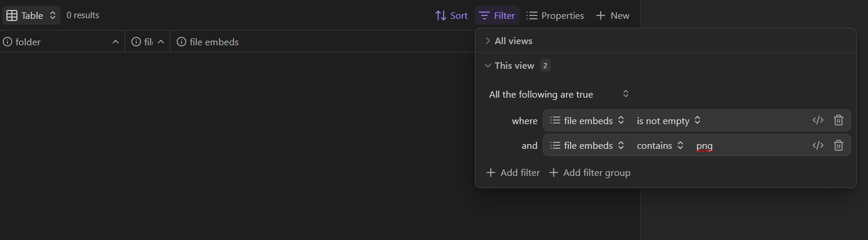Screen dimensions: 868x240
Task: Toggle the Filter panel
Action: click(x=497, y=16)
